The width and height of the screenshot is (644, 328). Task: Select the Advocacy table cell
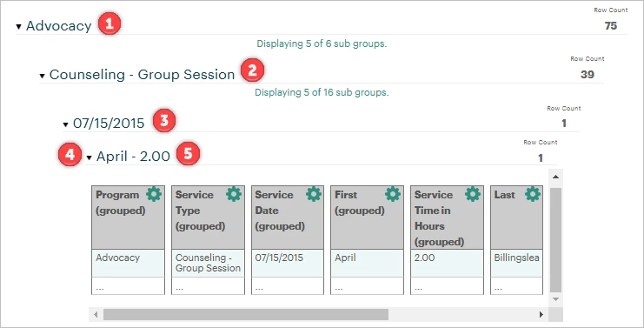128,263
